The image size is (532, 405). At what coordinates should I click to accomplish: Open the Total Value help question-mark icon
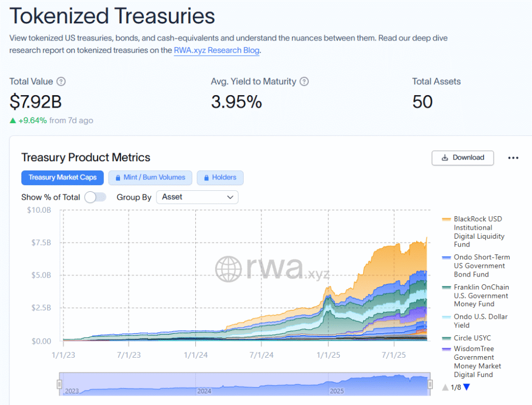(61, 82)
